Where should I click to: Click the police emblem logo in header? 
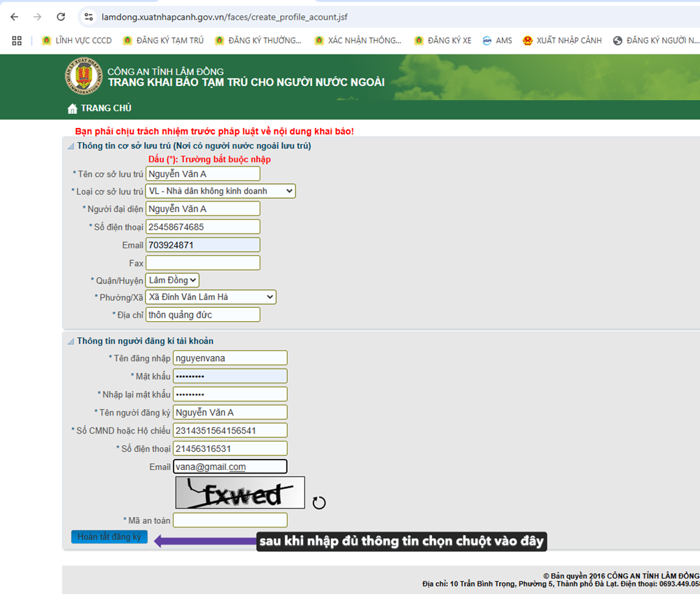click(83, 77)
